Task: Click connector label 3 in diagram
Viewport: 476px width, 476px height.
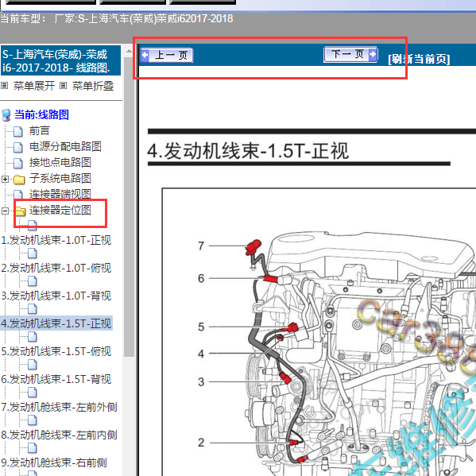Action: (201, 381)
